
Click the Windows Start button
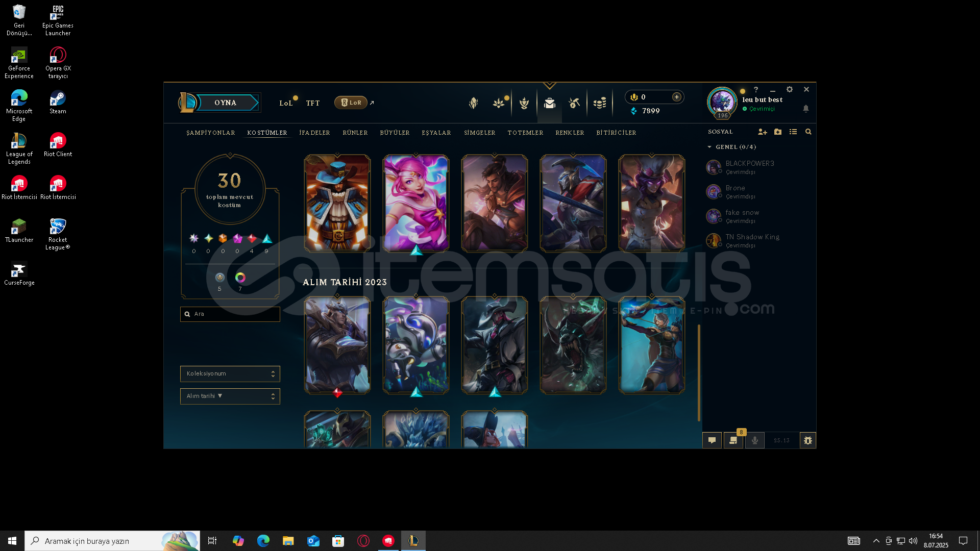pos(12,541)
